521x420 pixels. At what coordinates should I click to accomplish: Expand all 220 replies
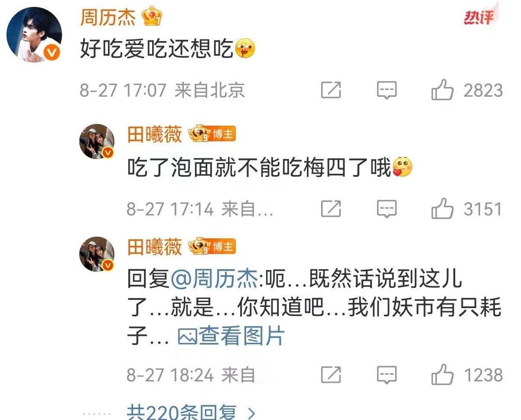point(192,411)
